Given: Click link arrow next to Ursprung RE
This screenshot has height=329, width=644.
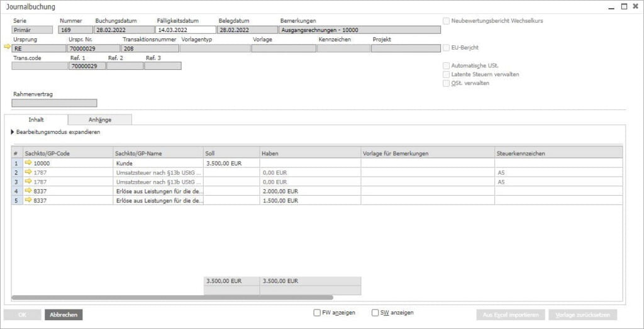Looking at the screenshot, I should pos(7,47).
